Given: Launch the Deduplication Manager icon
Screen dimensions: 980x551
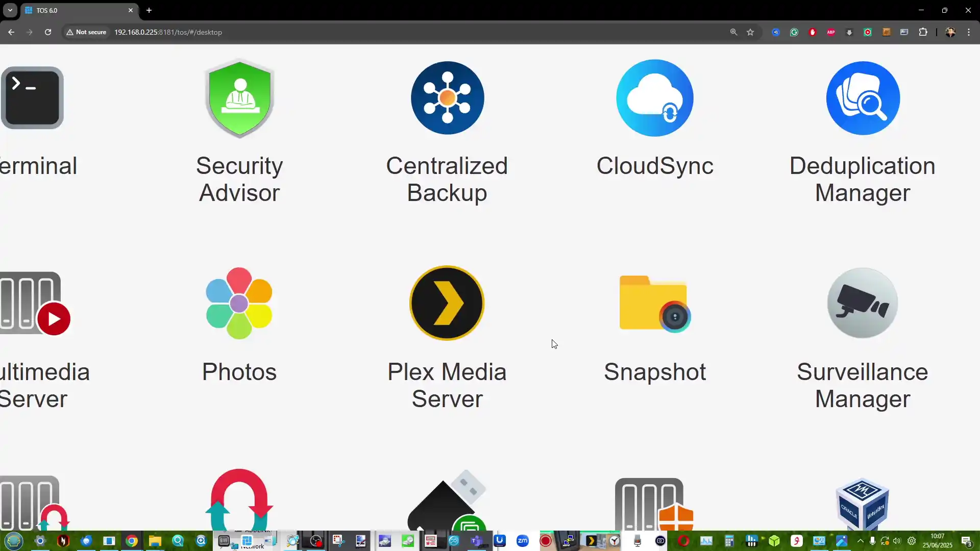Looking at the screenshot, I should pos(863,98).
